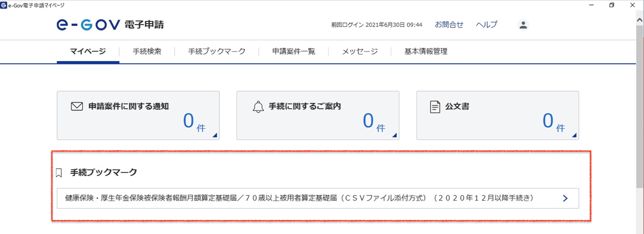Open the 申請案件に関する通知 card

click(x=138, y=115)
